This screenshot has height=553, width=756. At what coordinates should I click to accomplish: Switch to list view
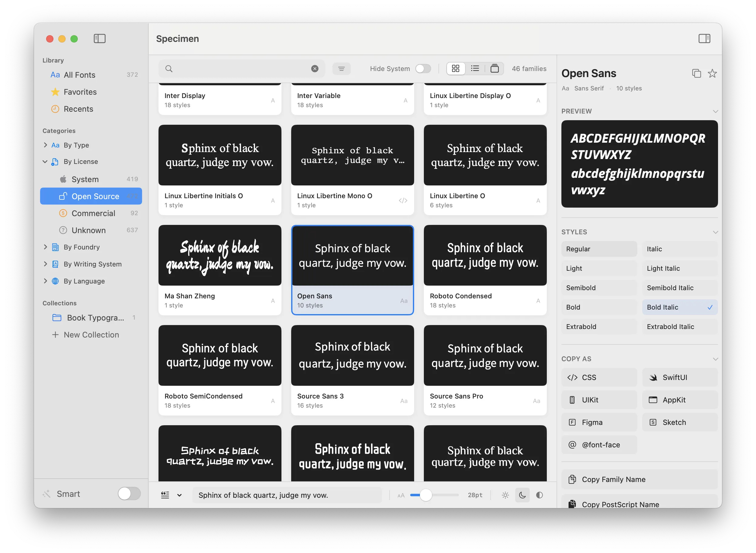475,68
